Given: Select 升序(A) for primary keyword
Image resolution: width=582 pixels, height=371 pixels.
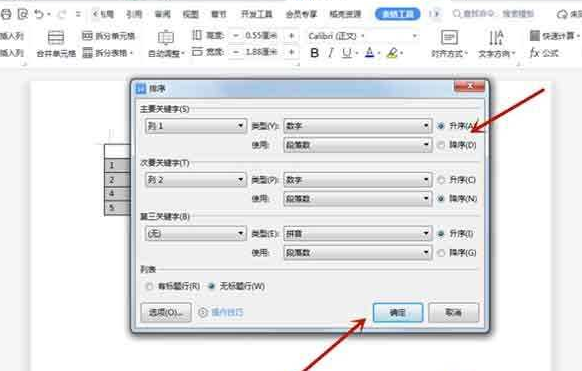Looking at the screenshot, I should (x=441, y=126).
